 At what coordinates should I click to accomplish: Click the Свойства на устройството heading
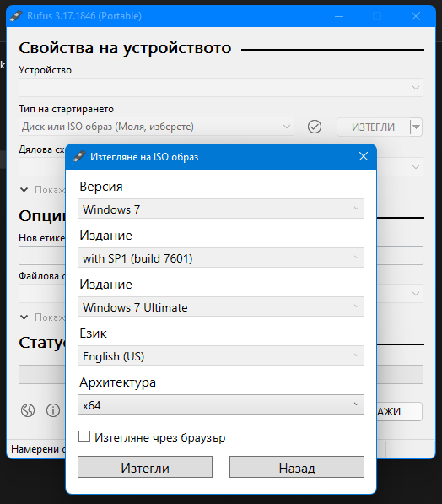click(x=125, y=48)
